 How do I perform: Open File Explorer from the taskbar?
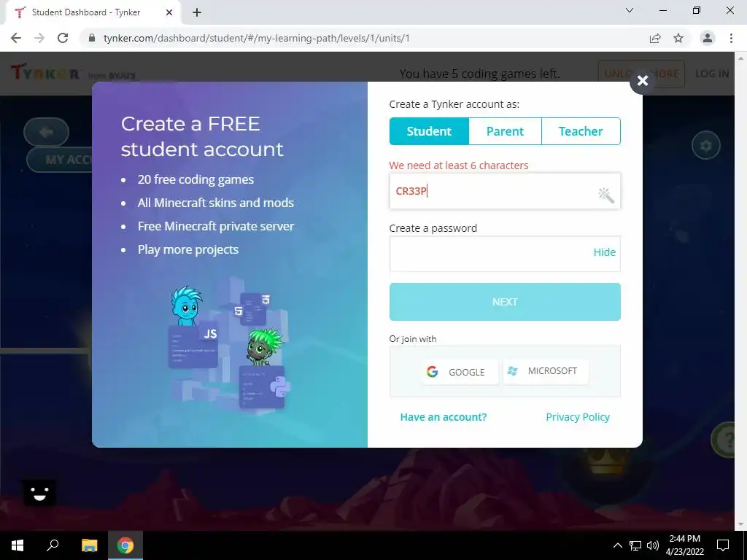89,545
